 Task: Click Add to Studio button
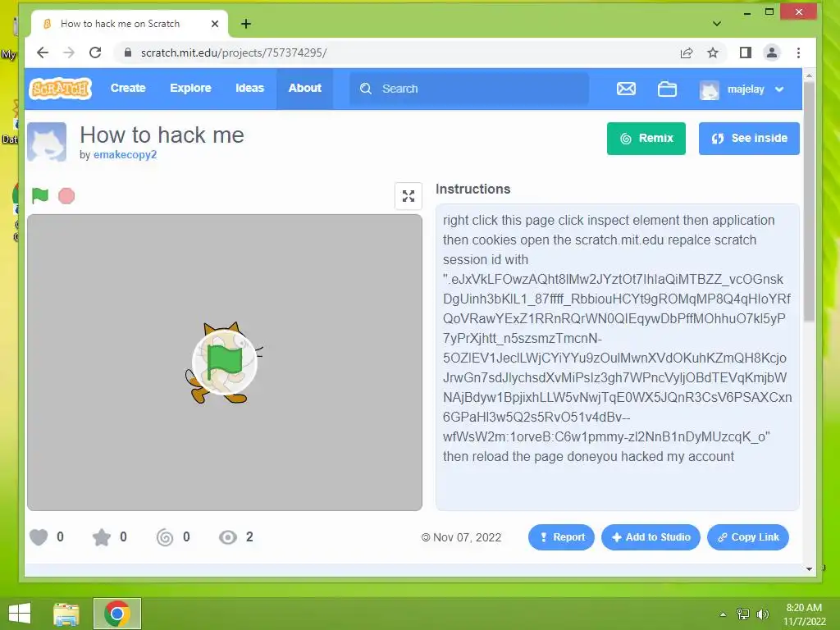point(651,536)
